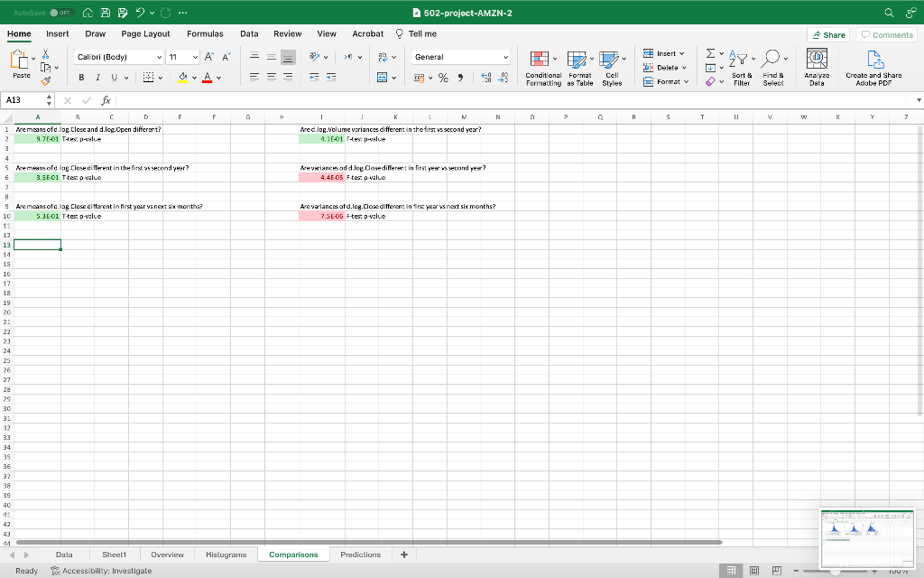Click the Paste clipboard icon
The height and width of the screenshot is (578, 924).
(x=20, y=60)
